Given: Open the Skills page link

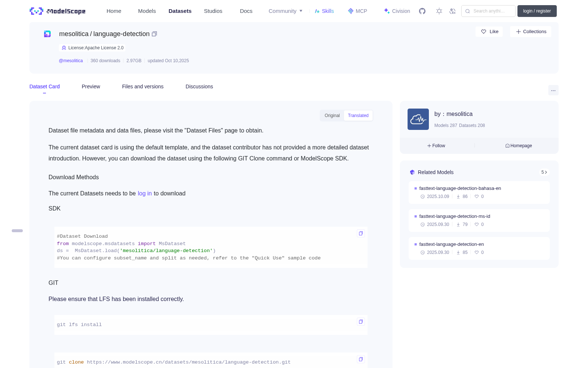Looking at the screenshot, I should tap(325, 11).
